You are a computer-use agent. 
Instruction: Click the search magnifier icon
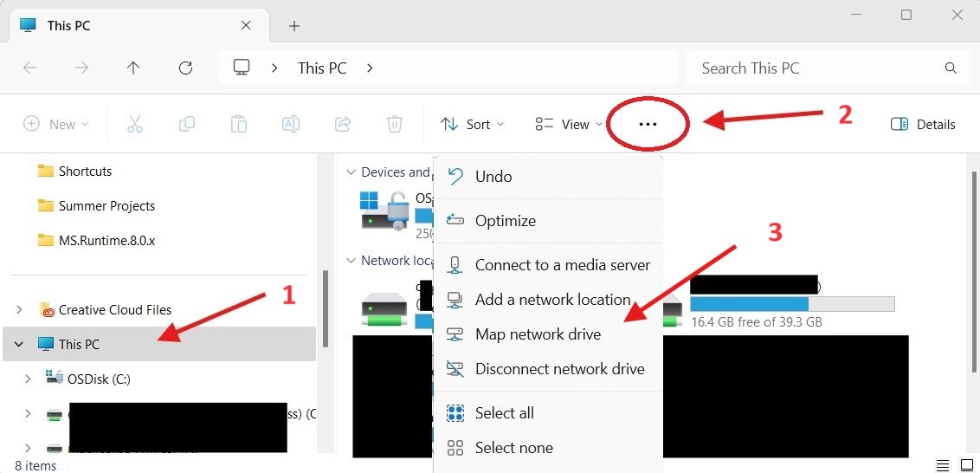click(951, 68)
